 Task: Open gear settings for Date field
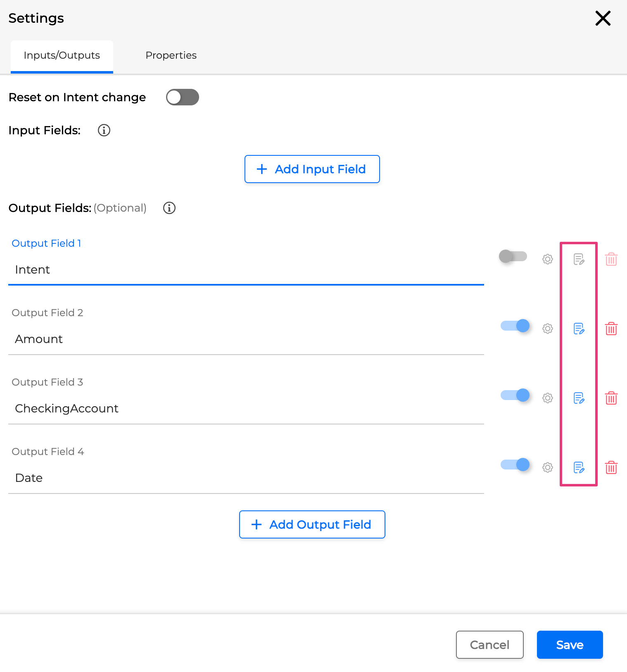tap(547, 467)
